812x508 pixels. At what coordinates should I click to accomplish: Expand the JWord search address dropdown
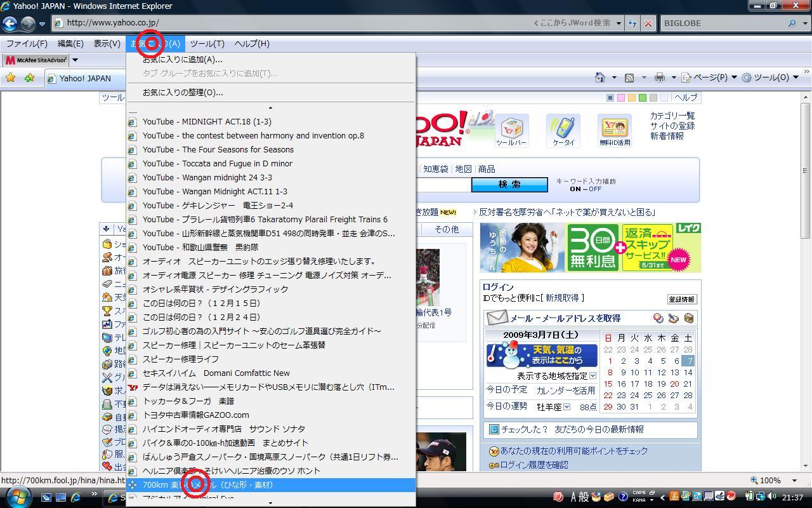(x=619, y=23)
